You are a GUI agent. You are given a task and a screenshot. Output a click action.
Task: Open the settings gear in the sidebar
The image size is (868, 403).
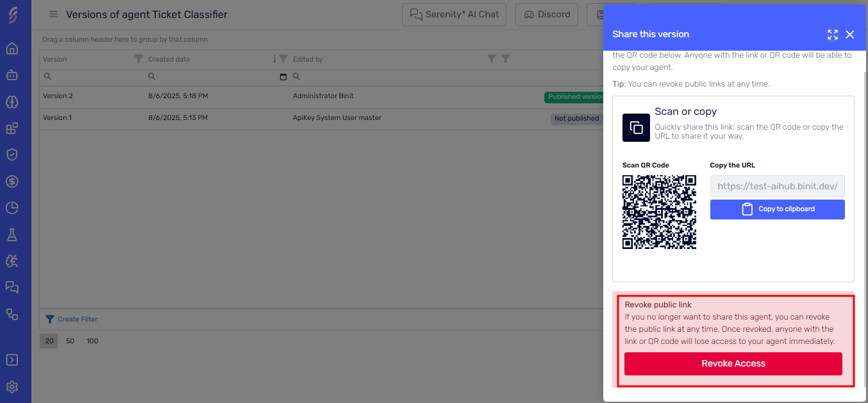click(x=12, y=387)
